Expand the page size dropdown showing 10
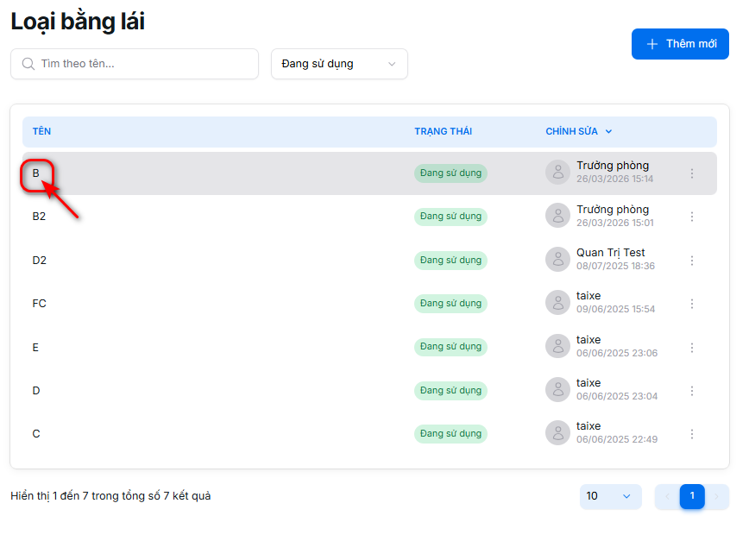The height and width of the screenshot is (560, 749). (x=610, y=496)
